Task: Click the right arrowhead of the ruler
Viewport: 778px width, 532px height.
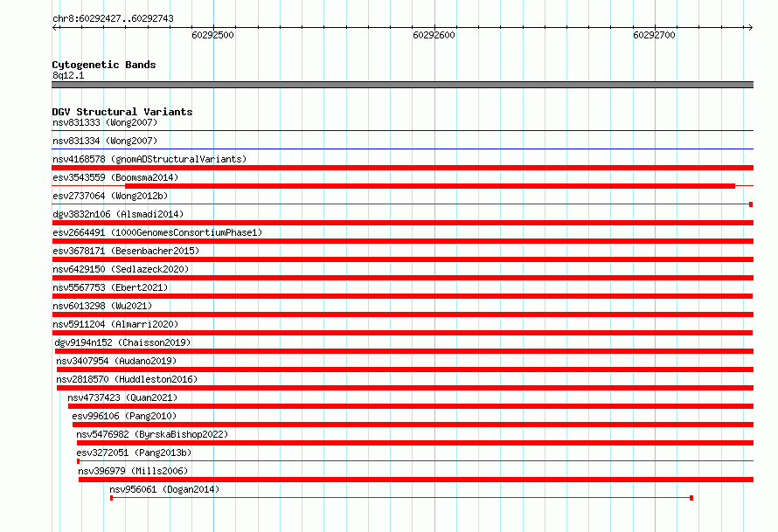Action: tap(750, 27)
